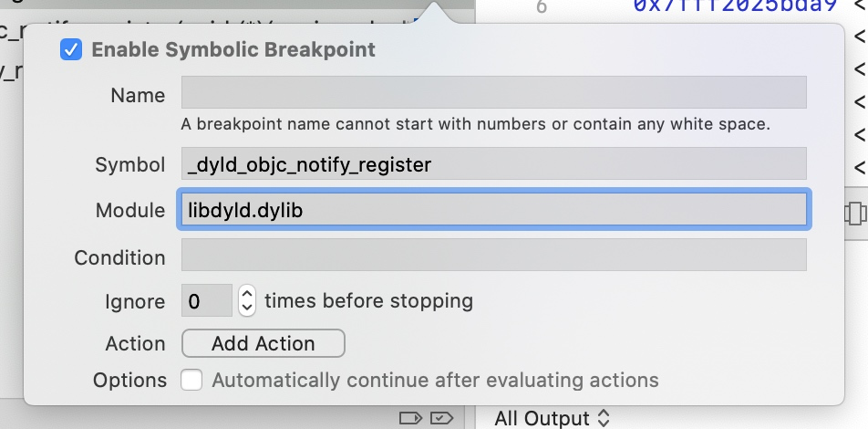The height and width of the screenshot is (429, 868).
Task: Click the Condition label
Action: pyautogui.click(x=119, y=257)
